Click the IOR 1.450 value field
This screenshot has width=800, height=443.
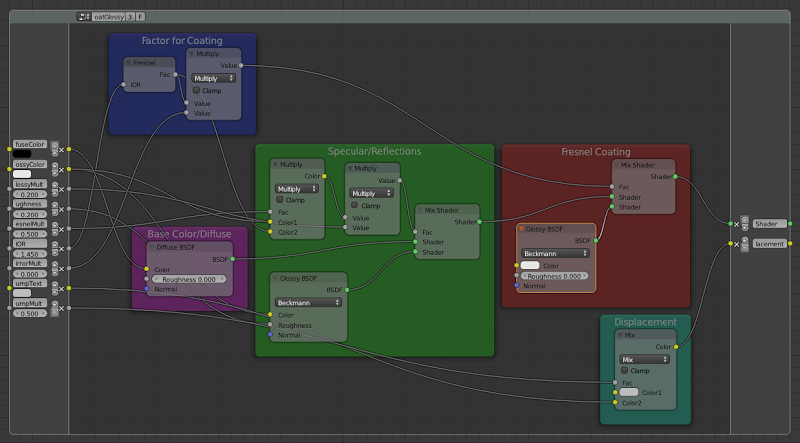tap(30, 254)
